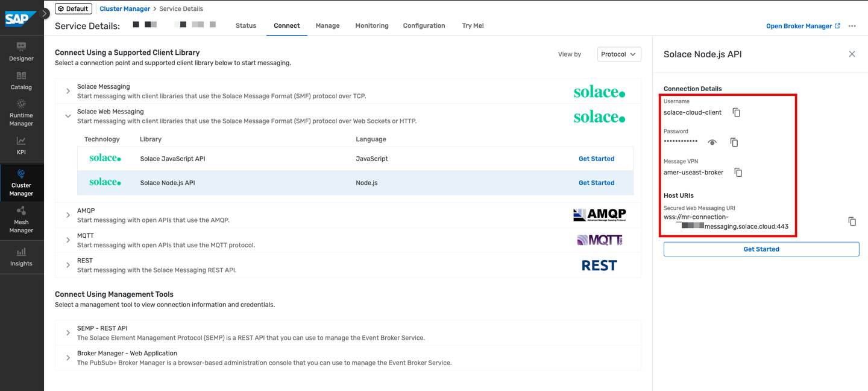Close the Solace Node.js API panel
This screenshot has height=391, width=868.
point(852,54)
